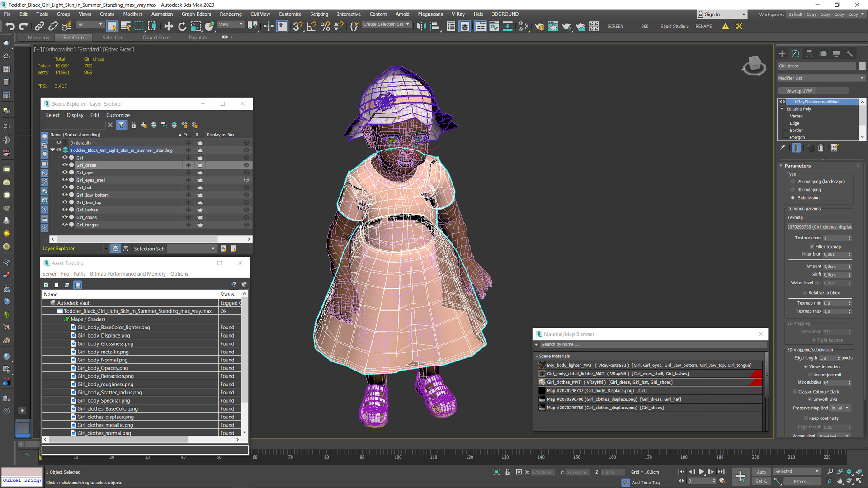868x488 pixels.
Task: Open Display menu in Scene Explorer
Action: click(x=75, y=115)
